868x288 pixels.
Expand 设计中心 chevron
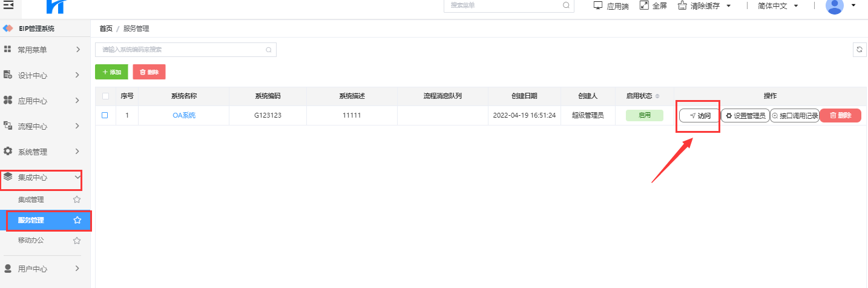click(x=78, y=75)
